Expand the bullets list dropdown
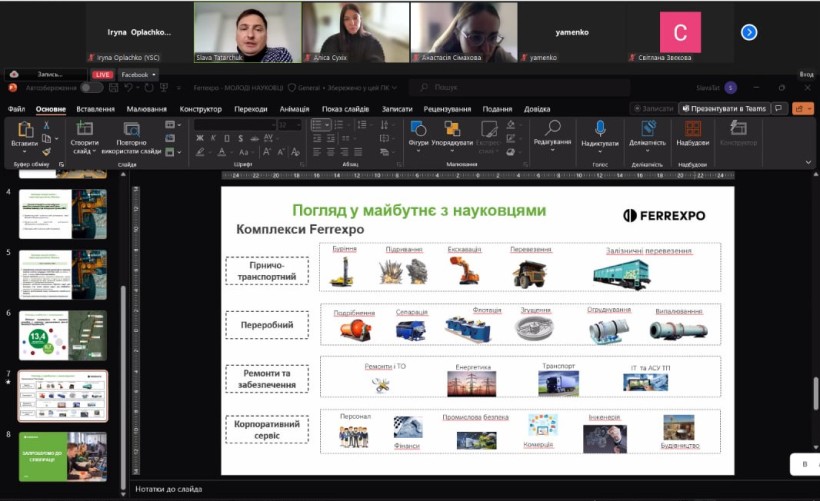Image resolution: width=820 pixels, height=501 pixels. 327,125
